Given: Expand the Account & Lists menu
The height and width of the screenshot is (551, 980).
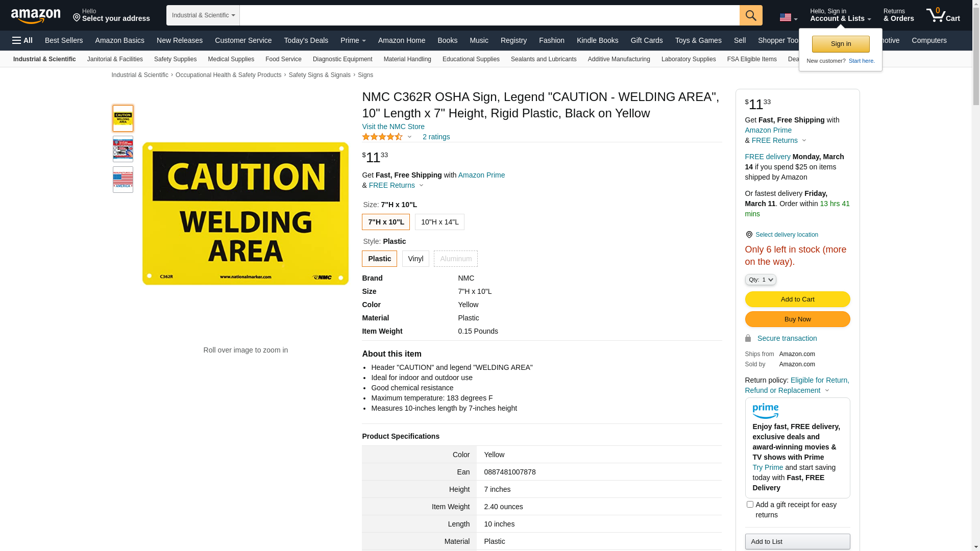Looking at the screenshot, I should [x=840, y=15].
